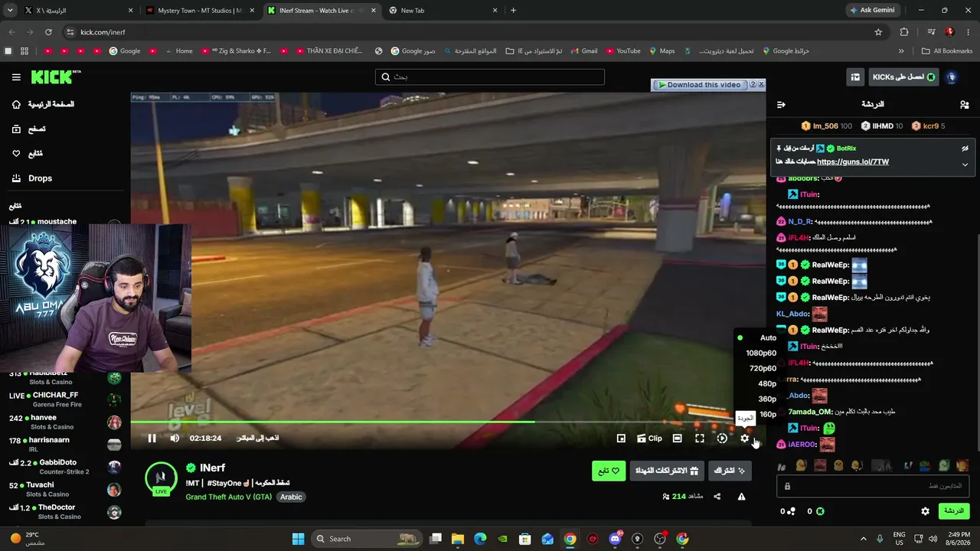This screenshot has height=551, width=980.
Task: Open All Bookmarks folder
Action: coord(947,51)
